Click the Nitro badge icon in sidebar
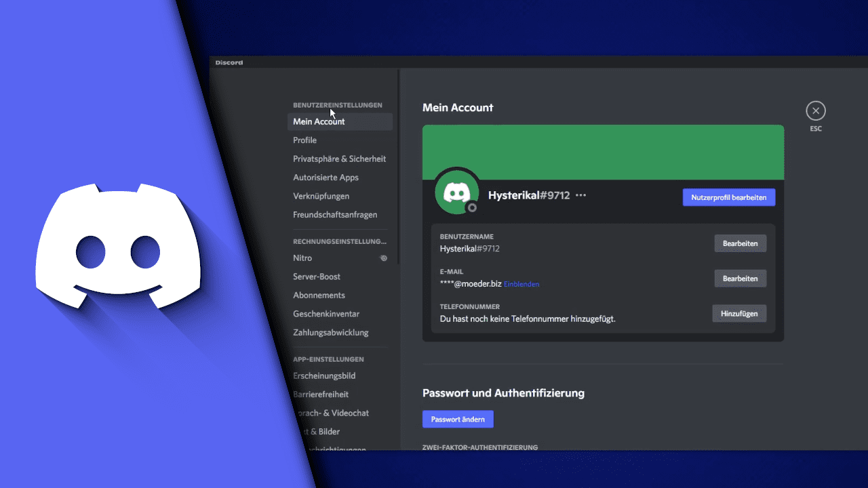This screenshot has width=868, height=488. [x=383, y=258]
